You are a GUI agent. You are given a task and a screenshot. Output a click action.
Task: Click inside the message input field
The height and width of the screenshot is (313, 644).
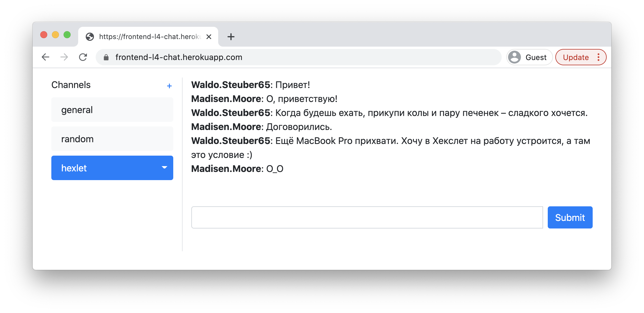tap(367, 217)
